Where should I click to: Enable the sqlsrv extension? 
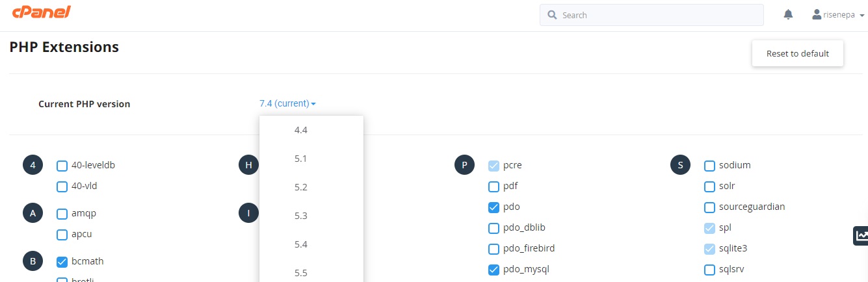coord(709,270)
